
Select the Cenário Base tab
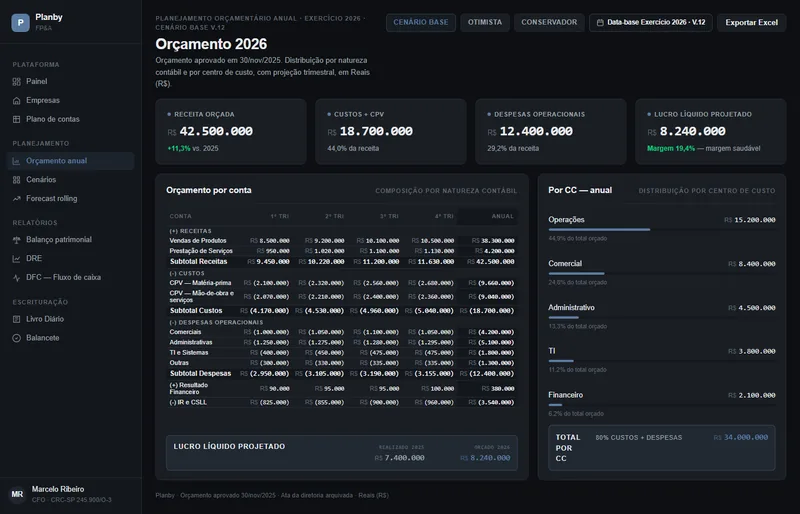421,22
